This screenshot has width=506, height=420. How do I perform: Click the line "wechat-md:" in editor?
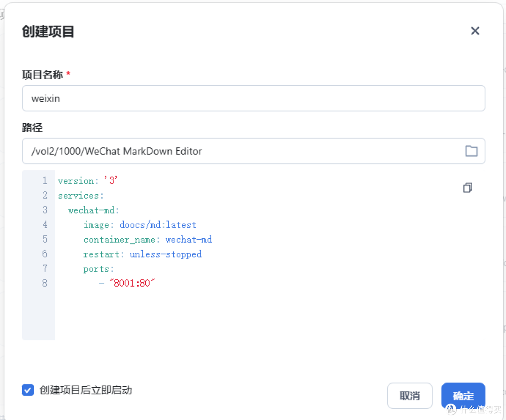(x=94, y=210)
